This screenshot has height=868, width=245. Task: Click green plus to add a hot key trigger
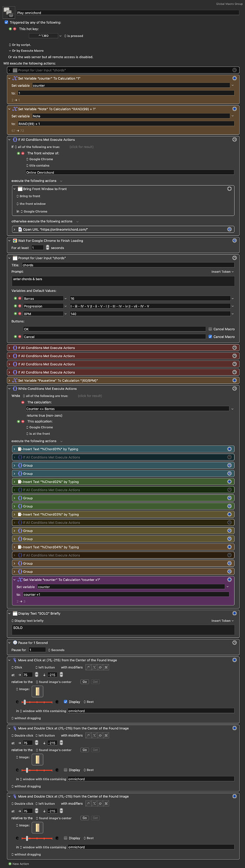coord(10,29)
